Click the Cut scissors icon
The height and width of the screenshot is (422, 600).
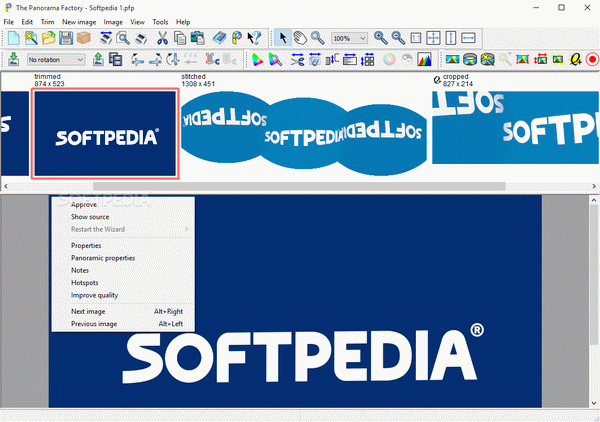162,38
